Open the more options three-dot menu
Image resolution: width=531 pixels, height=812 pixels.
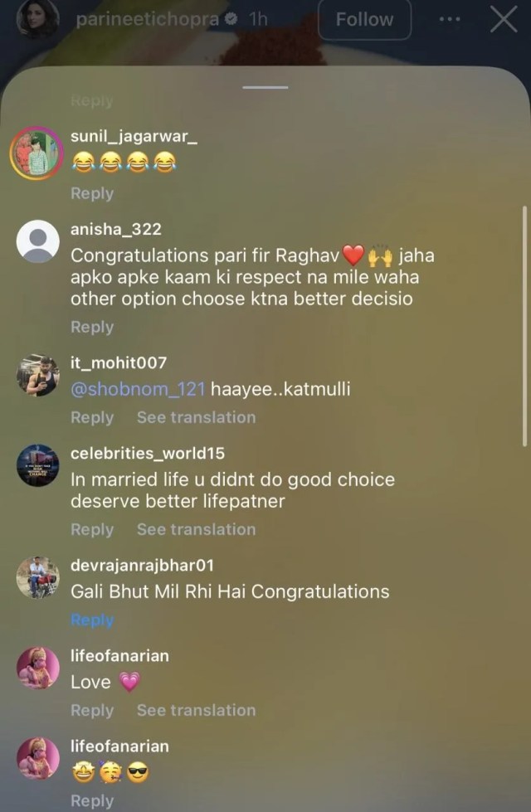[x=449, y=18]
